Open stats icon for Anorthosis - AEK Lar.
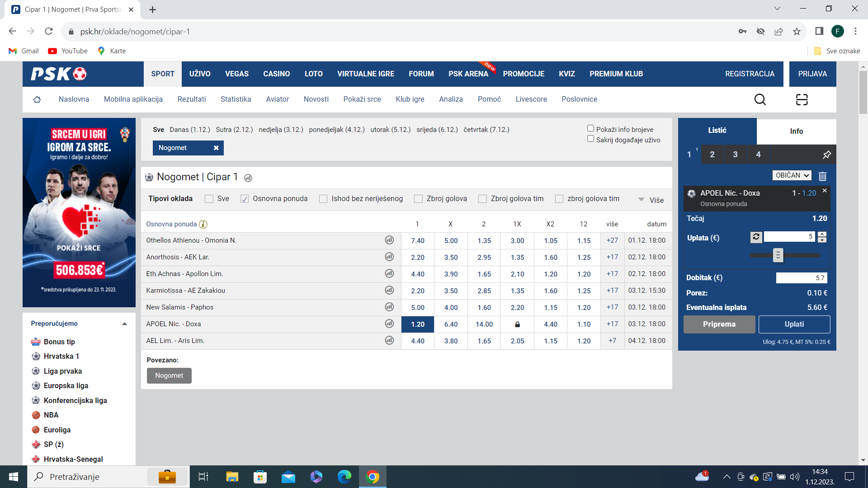 (x=389, y=257)
